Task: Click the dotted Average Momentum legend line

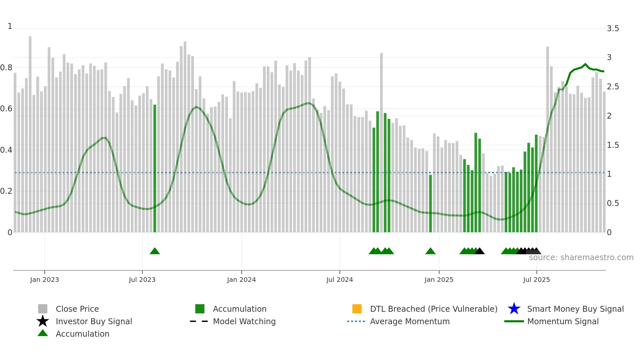Action: pos(356,321)
